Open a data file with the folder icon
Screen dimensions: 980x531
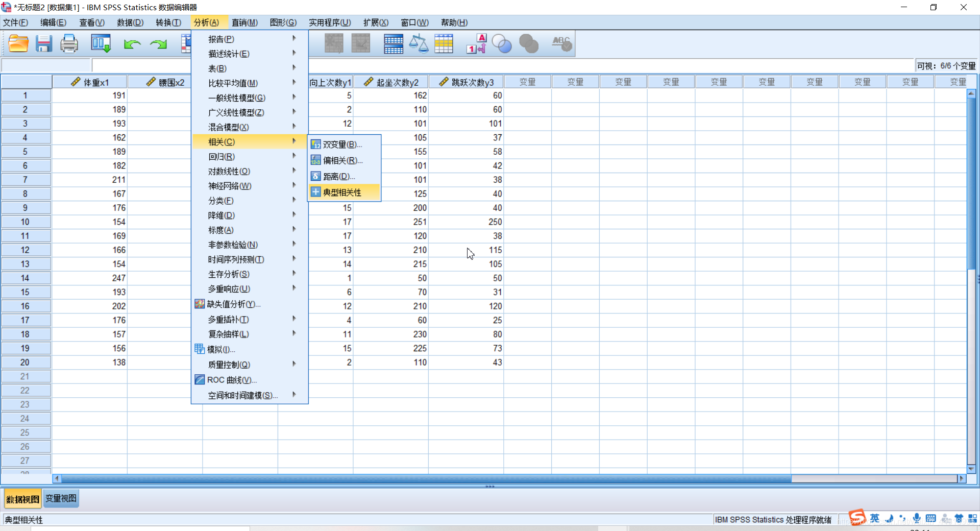(x=18, y=44)
